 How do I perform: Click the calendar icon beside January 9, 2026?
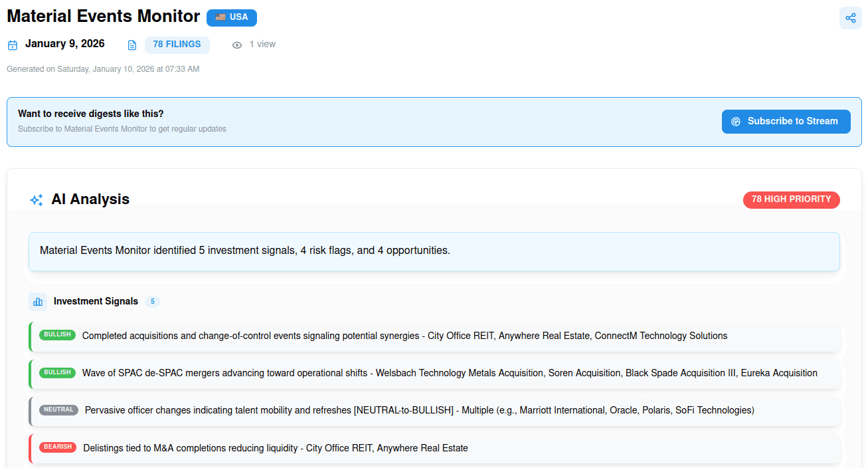click(x=12, y=44)
